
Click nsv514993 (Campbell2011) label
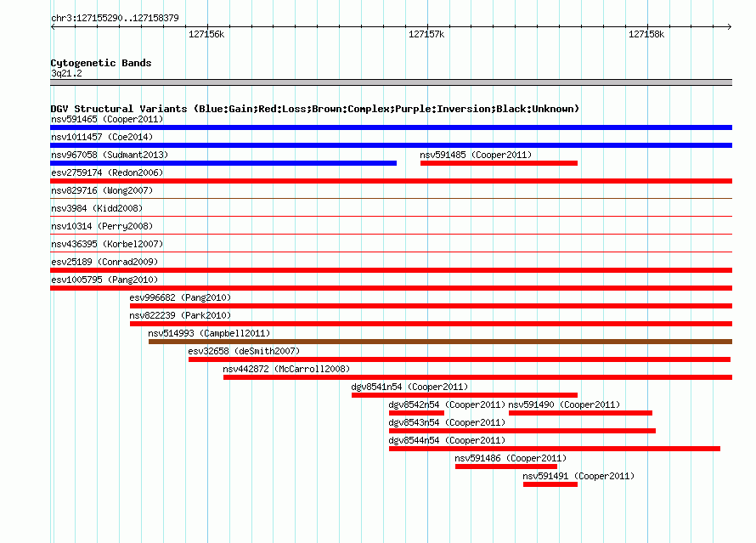point(209,333)
